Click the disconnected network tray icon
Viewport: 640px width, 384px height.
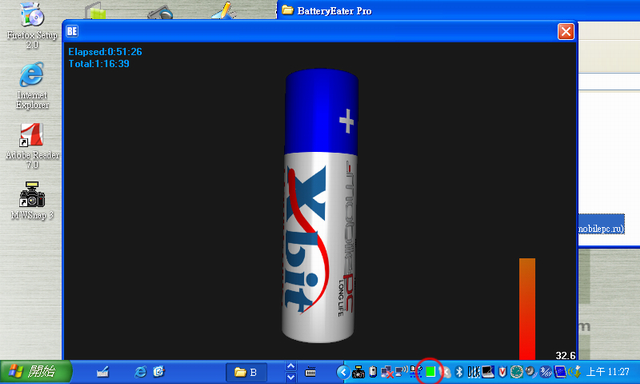pos(387,372)
